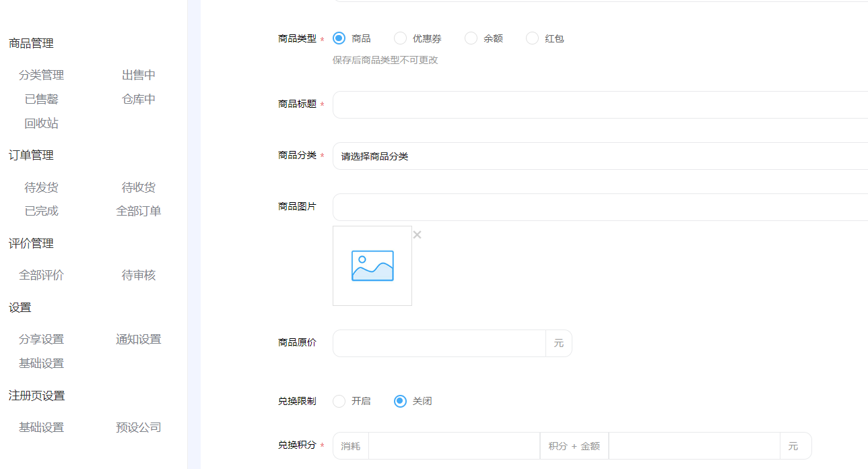Open 基础设置 under 设置
Image resolution: width=868 pixels, height=469 pixels.
point(42,363)
